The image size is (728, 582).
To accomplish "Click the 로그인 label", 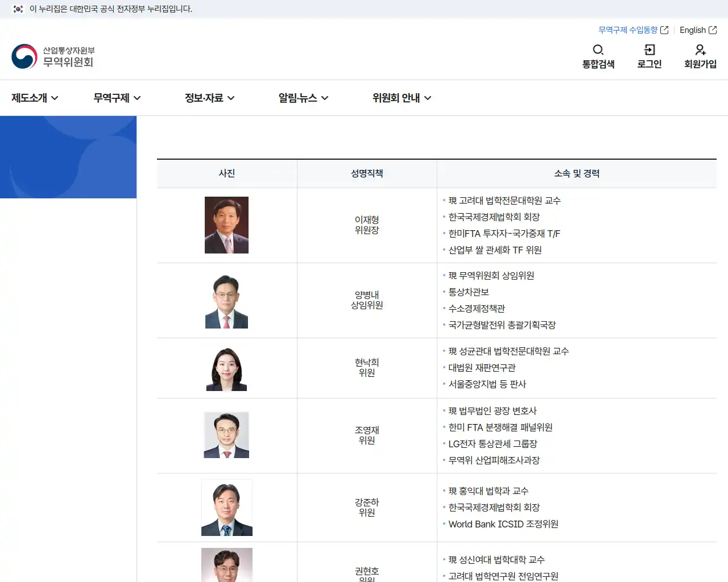I will (x=650, y=64).
